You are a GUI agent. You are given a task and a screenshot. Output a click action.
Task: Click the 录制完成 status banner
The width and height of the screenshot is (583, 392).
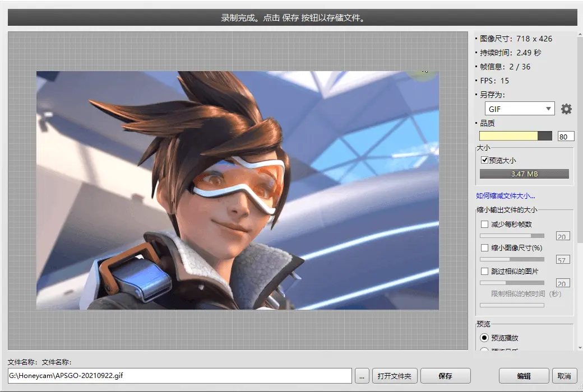pos(293,17)
